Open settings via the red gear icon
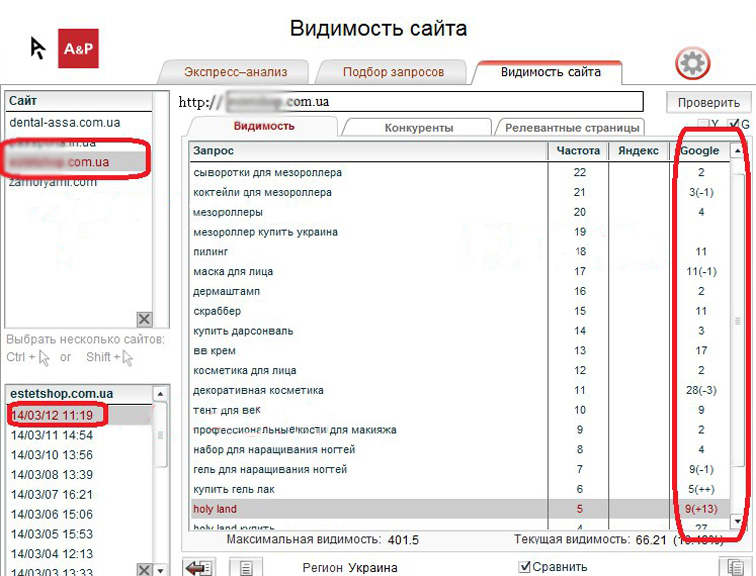Screen dimensions: 756x576 pos(692,64)
